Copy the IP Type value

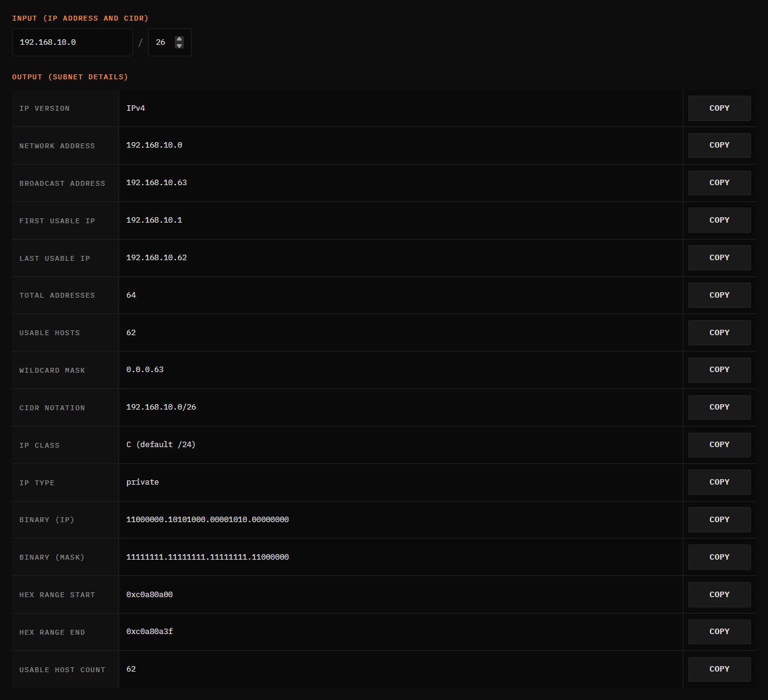(719, 482)
